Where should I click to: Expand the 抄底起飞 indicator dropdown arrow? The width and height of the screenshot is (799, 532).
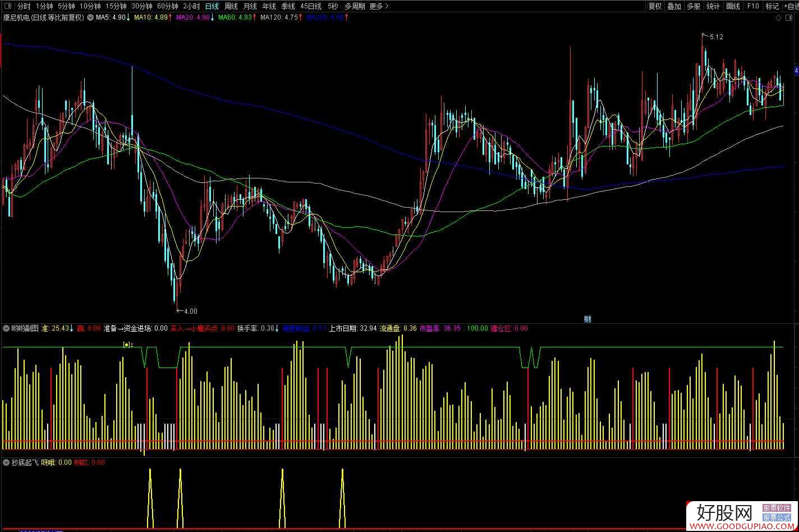[6, 462]
